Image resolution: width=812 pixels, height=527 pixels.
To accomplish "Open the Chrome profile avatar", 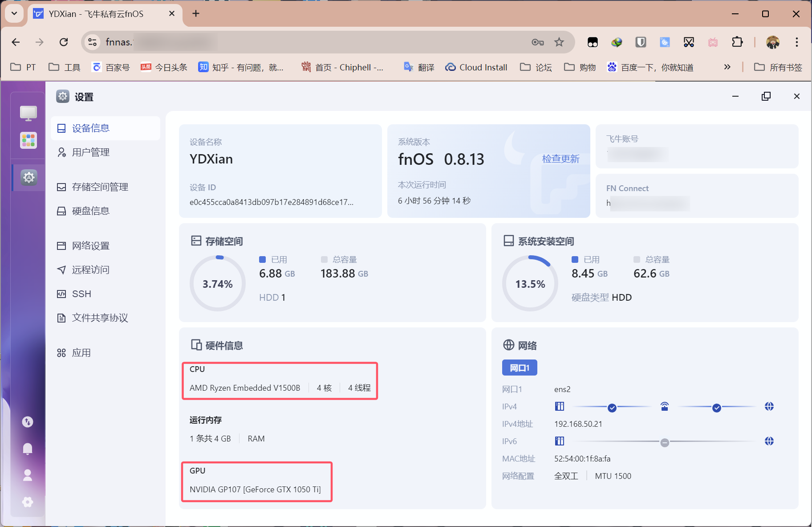I will [x=773, y=42].
